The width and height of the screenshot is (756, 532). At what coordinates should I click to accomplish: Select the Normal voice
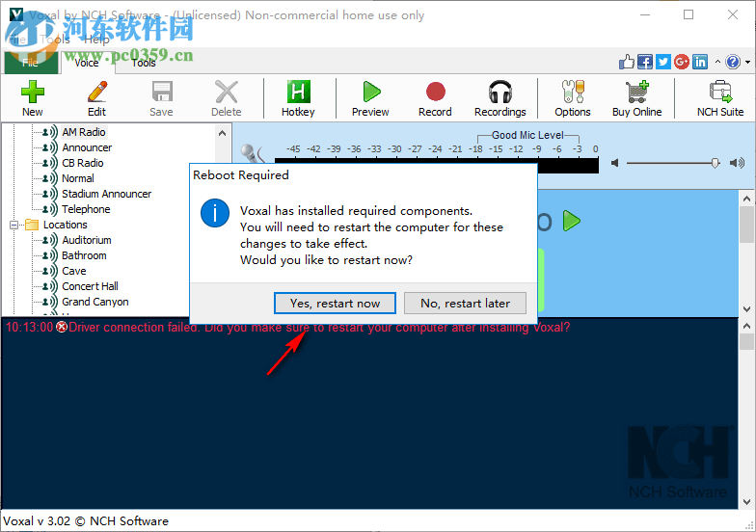click(77, 178)
